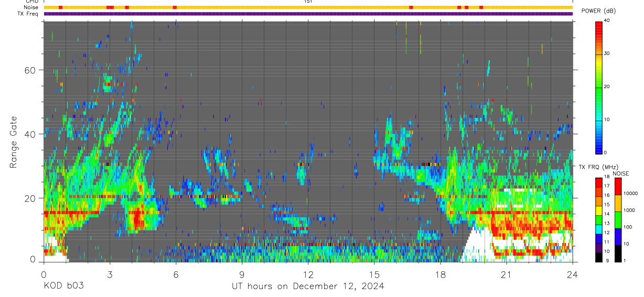Click the 'Range Gate' y-axis label

click(14, 142)
